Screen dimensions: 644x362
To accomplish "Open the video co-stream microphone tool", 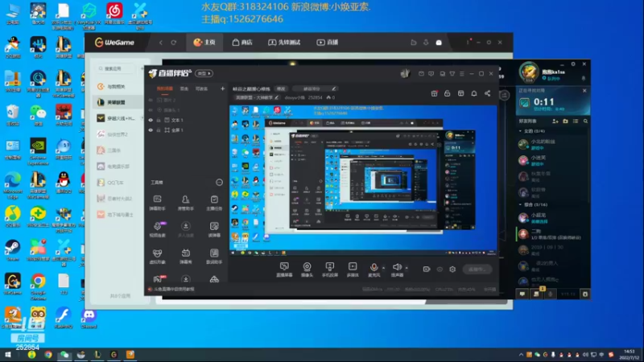I will click(157, 229).
